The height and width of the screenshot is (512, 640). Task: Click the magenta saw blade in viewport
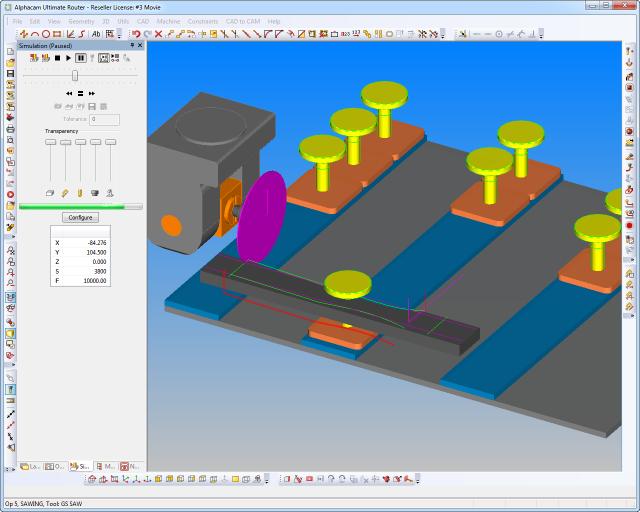[x=262, y=216]
